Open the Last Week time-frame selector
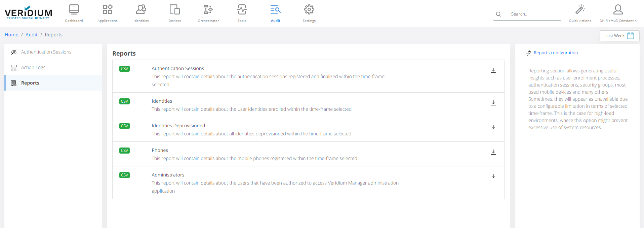 pos(619,36)
